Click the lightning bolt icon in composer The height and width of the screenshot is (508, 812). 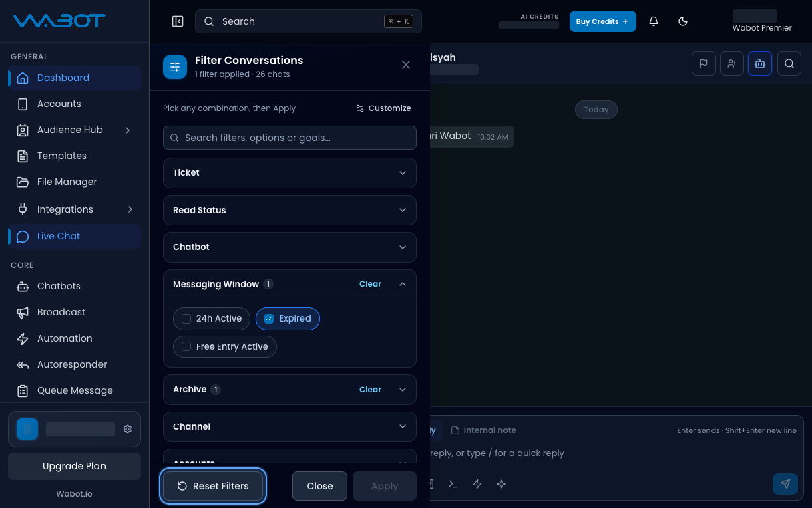477,484
